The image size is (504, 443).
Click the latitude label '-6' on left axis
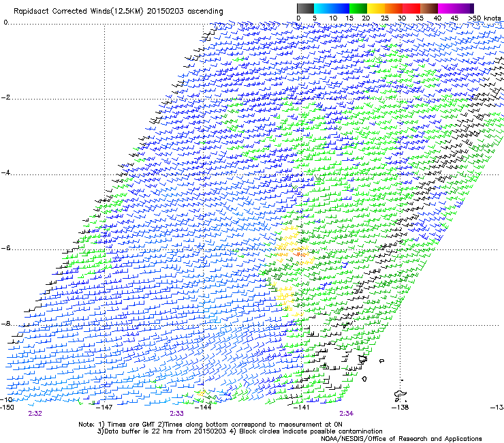point(5,248)
